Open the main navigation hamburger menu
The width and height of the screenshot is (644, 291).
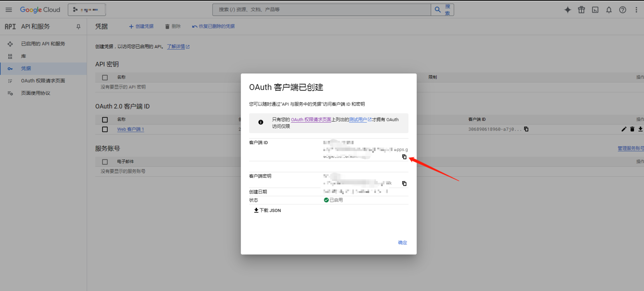tap(9, 10)
